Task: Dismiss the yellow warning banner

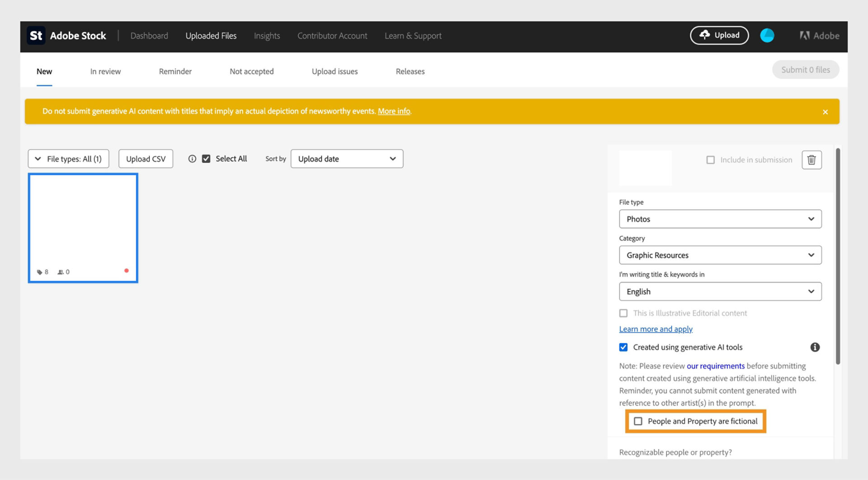Action: [x=825, y=112]
